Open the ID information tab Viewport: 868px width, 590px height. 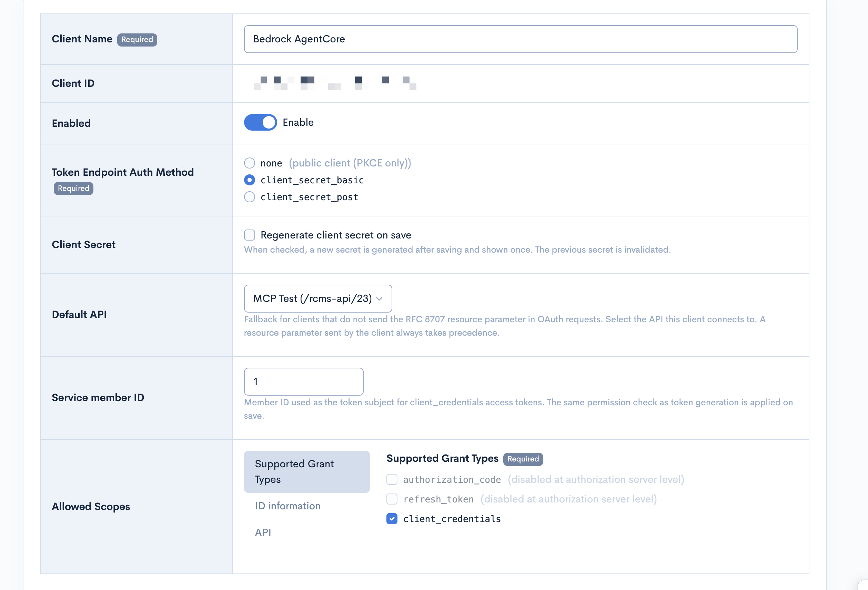287,506
